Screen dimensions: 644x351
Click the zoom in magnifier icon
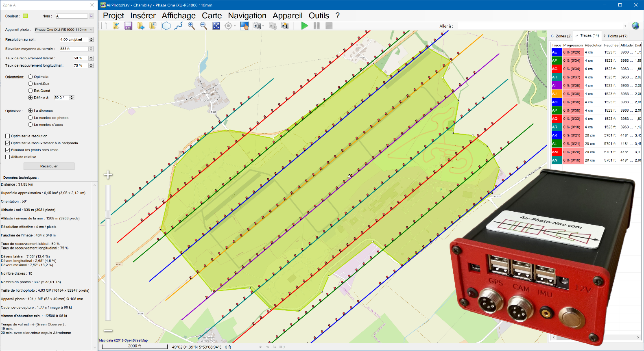(191, 26)
